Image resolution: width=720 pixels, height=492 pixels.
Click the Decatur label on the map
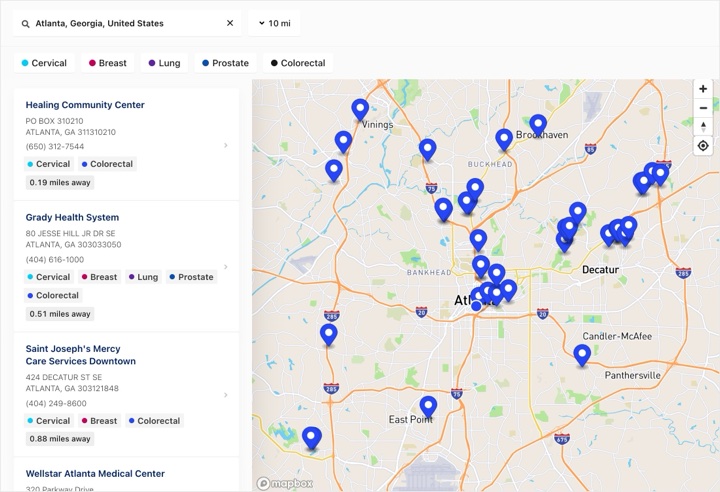(x=600, y=270)
